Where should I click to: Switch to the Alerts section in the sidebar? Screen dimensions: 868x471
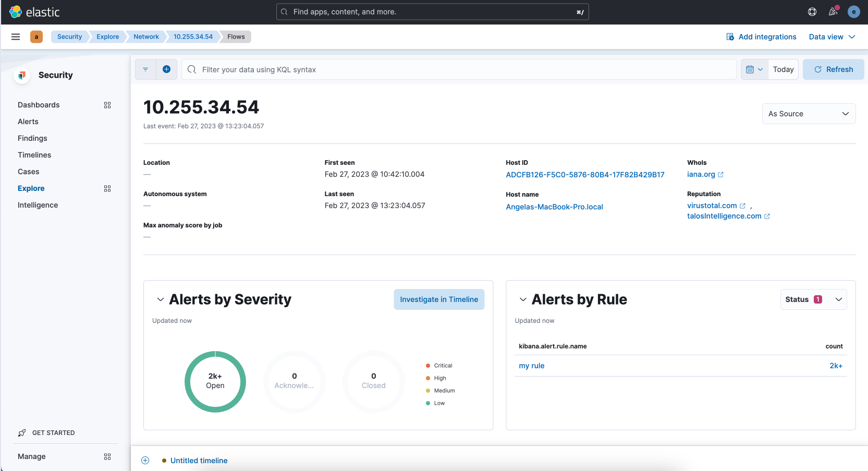pos(28,121)
